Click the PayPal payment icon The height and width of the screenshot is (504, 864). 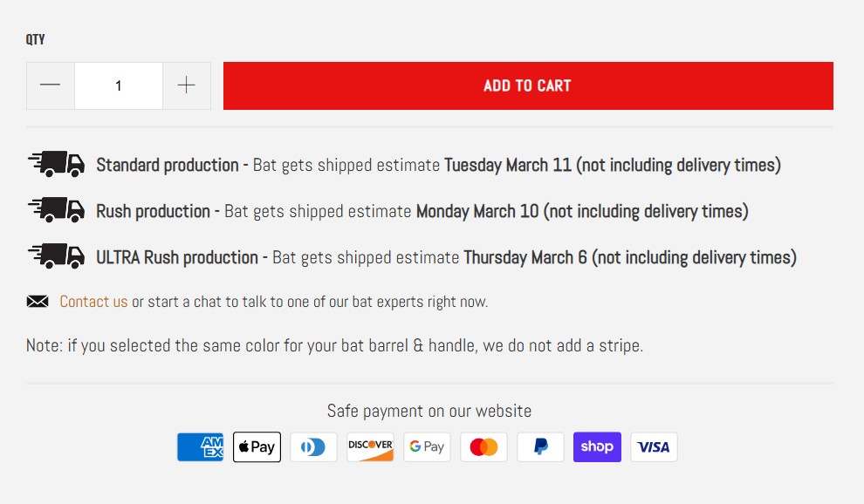point(540,446)
